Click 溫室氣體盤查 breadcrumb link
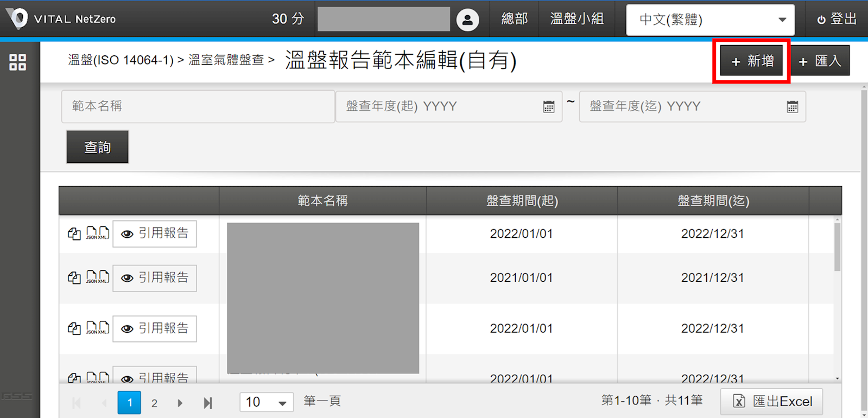 click(226, 60)
